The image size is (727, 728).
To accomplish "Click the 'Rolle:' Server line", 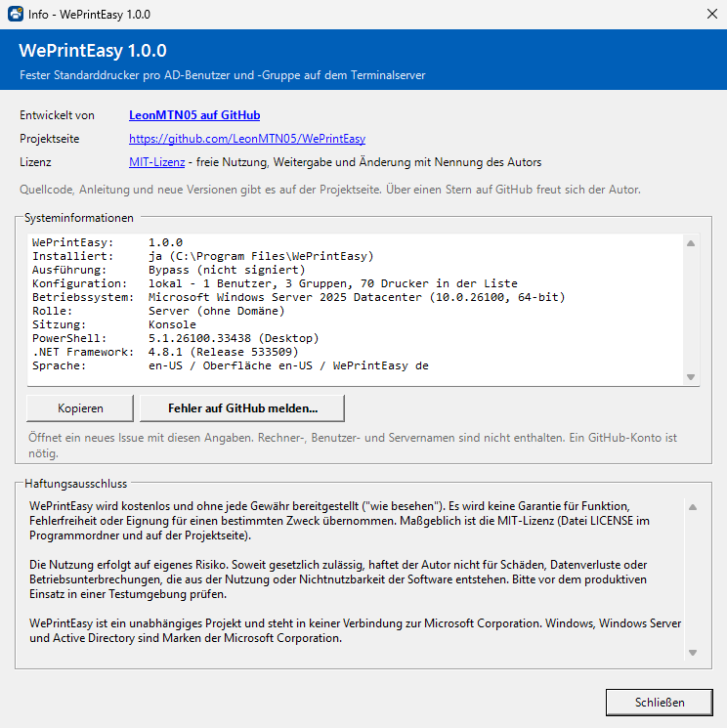I will 158,311.
